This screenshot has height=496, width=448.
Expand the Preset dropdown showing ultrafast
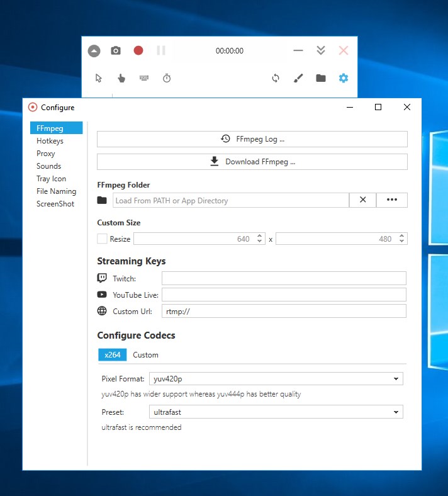coord(276,412)
